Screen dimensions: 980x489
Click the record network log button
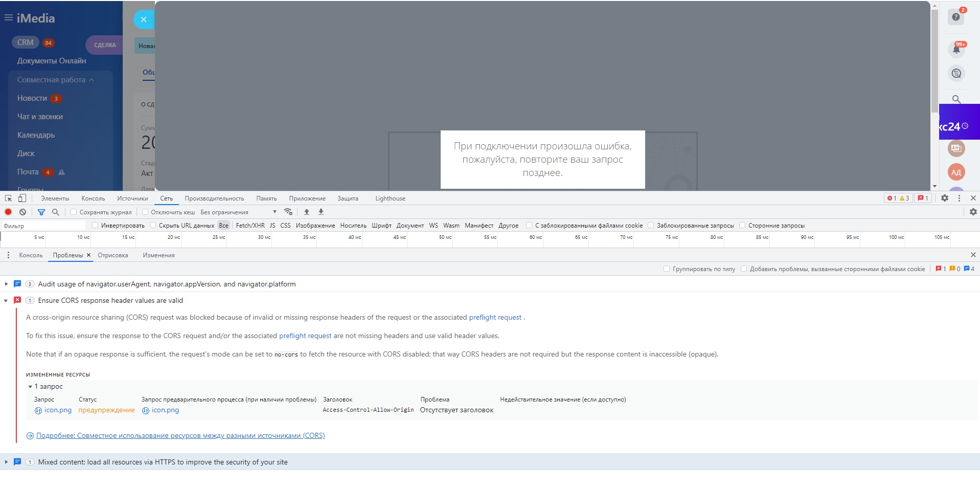click(8, 212)
